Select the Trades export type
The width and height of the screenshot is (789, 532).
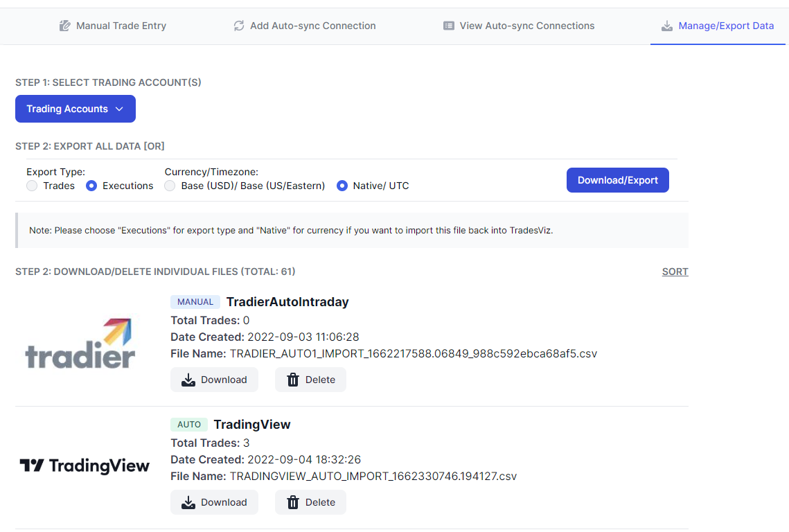[32, 186]
